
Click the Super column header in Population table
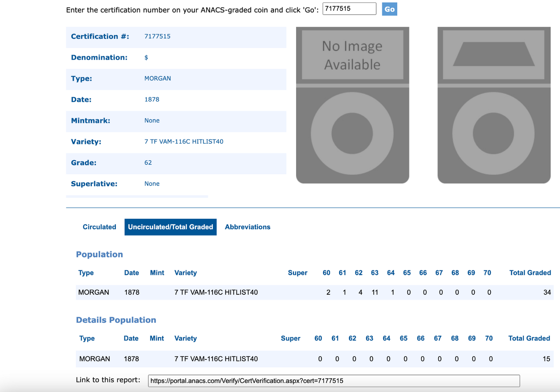[x=297, y=273]
